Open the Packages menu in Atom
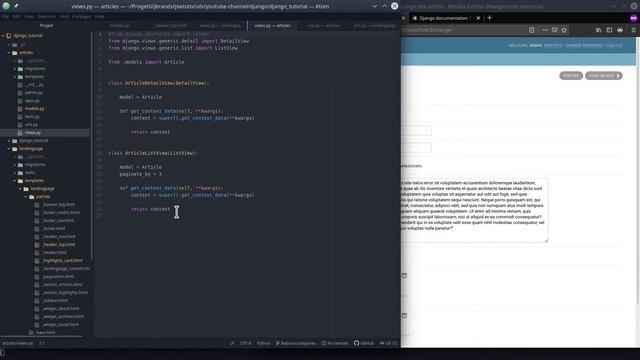This screenshot has height=360, width=640. click(x=82, y=17)
